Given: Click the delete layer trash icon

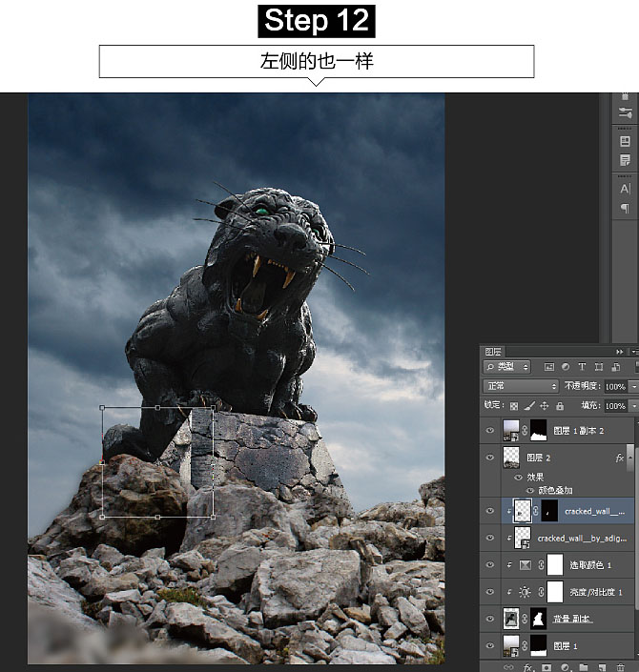Looking at the screenshot, I should coord(621,666).
